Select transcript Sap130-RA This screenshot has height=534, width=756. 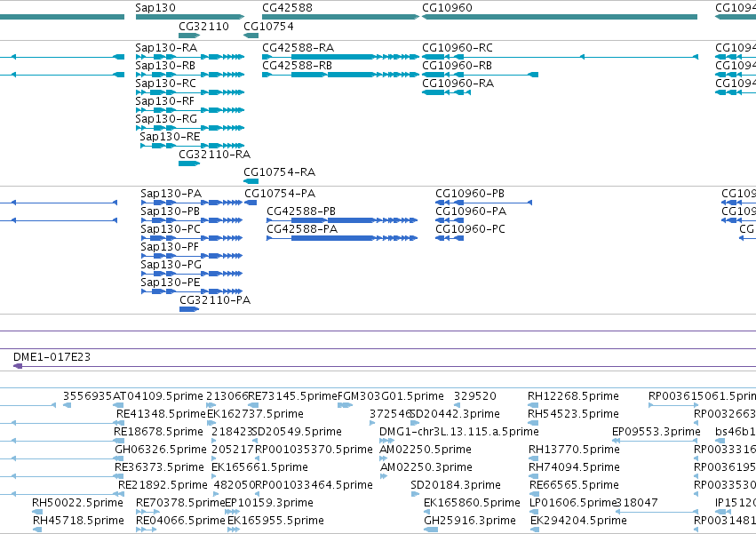coord(190,57)
